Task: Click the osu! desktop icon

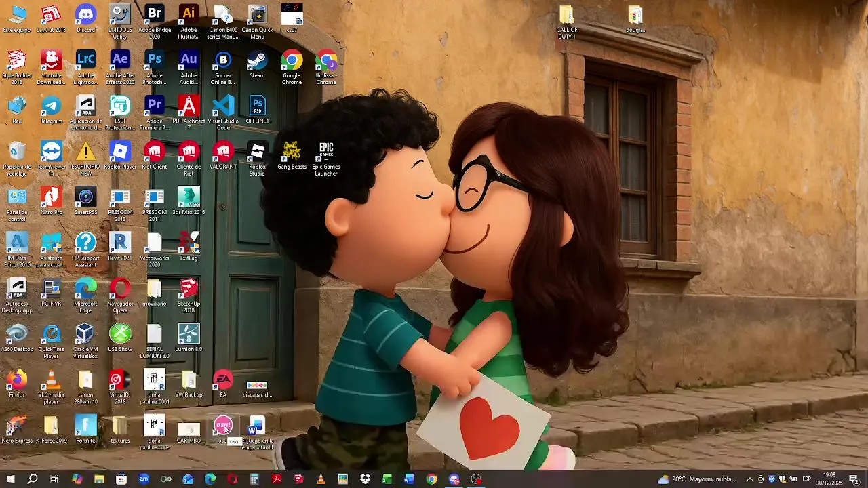Action: pyautogui.click(x=223, y=429)
